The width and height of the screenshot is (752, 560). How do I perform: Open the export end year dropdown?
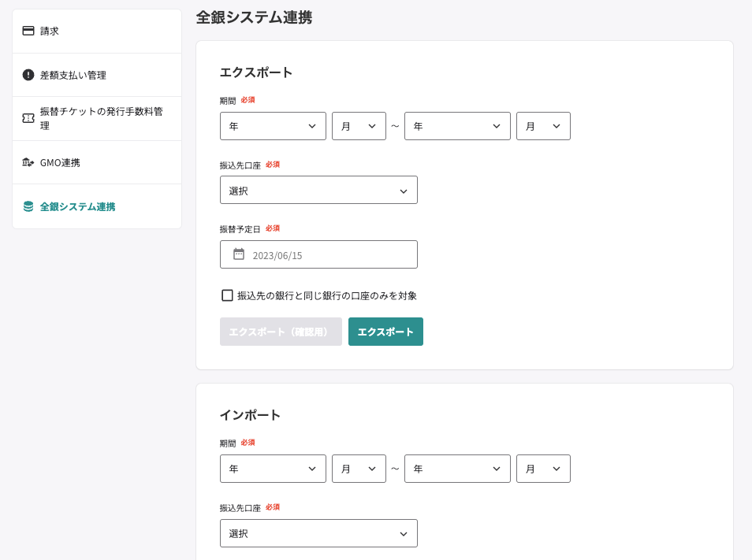(x=457, y=126)
